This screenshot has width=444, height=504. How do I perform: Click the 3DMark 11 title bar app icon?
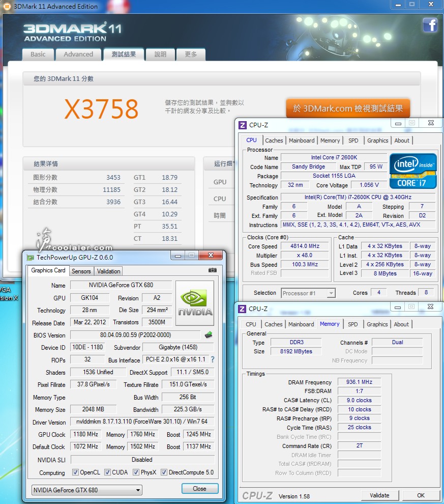6,6
